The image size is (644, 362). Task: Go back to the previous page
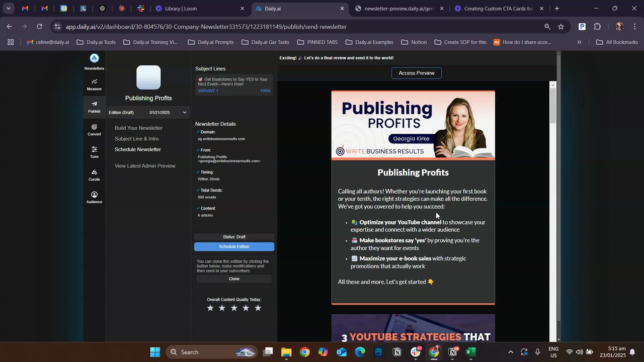9,27
